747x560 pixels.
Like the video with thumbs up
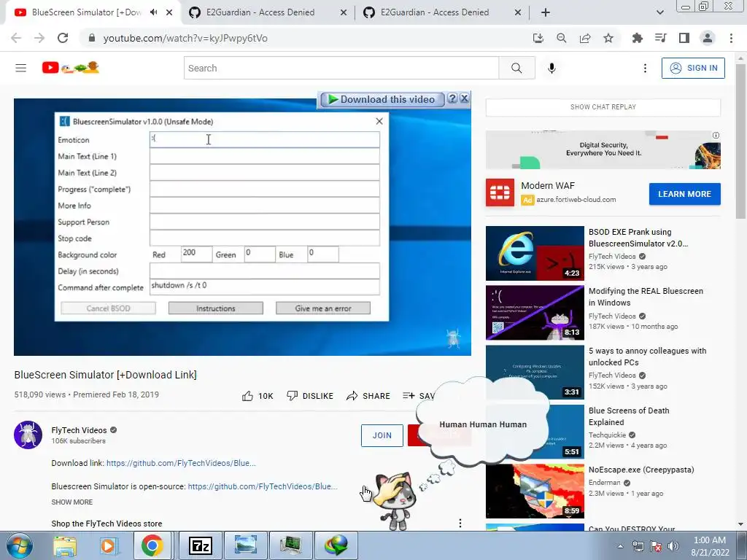click(258, 396)
